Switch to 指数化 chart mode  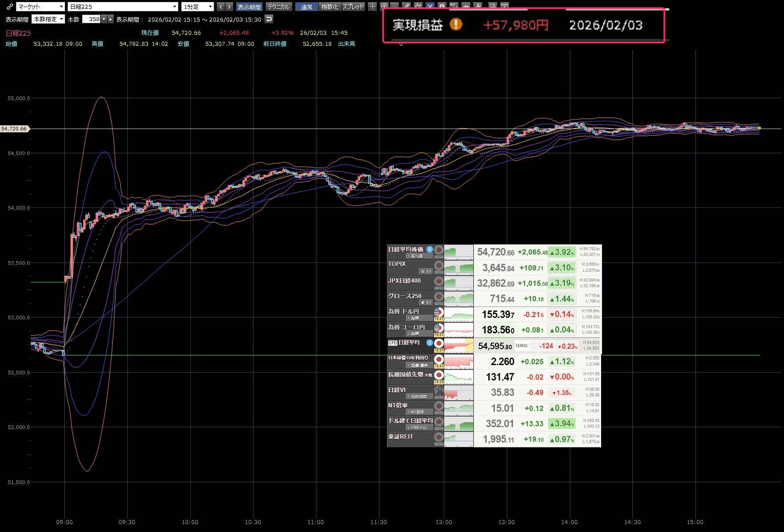(x=330, y=7)
